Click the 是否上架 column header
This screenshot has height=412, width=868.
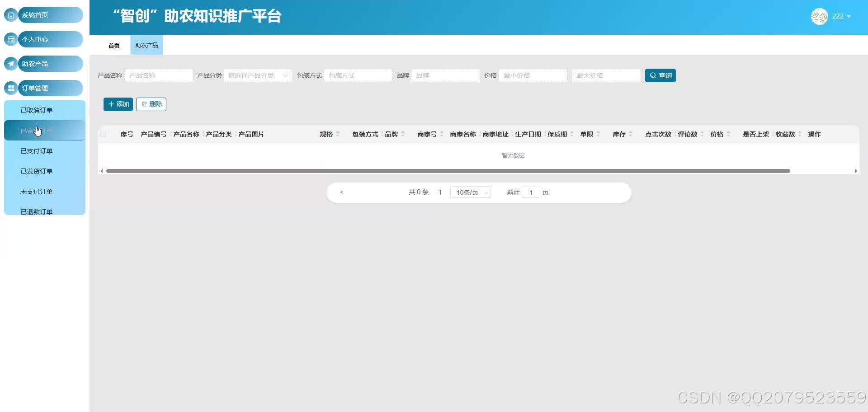click(756, 134)
